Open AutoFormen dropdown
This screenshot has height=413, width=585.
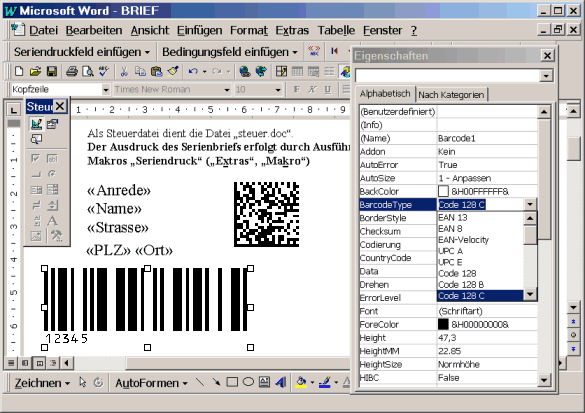coord(151,383)
